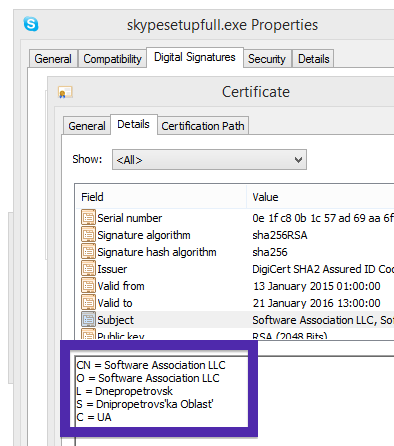Select the Signature hash algorithm row
394x446 pixels.
tap(235, 252)
